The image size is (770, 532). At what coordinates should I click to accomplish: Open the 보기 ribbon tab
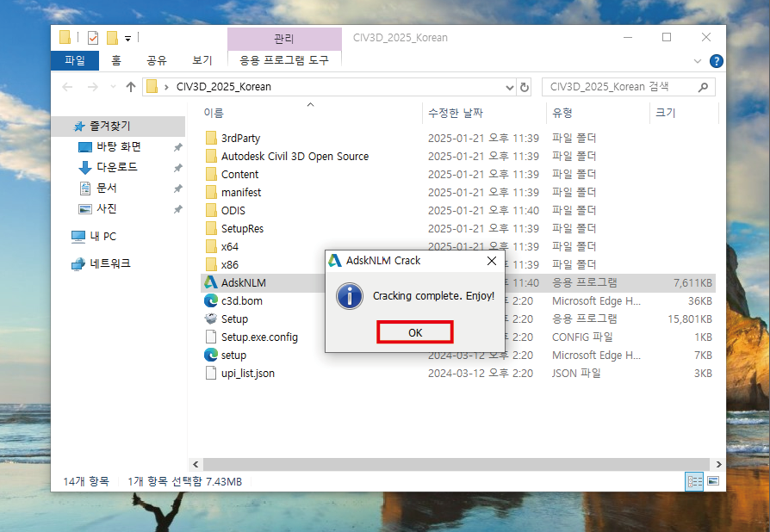click(202, 60)
